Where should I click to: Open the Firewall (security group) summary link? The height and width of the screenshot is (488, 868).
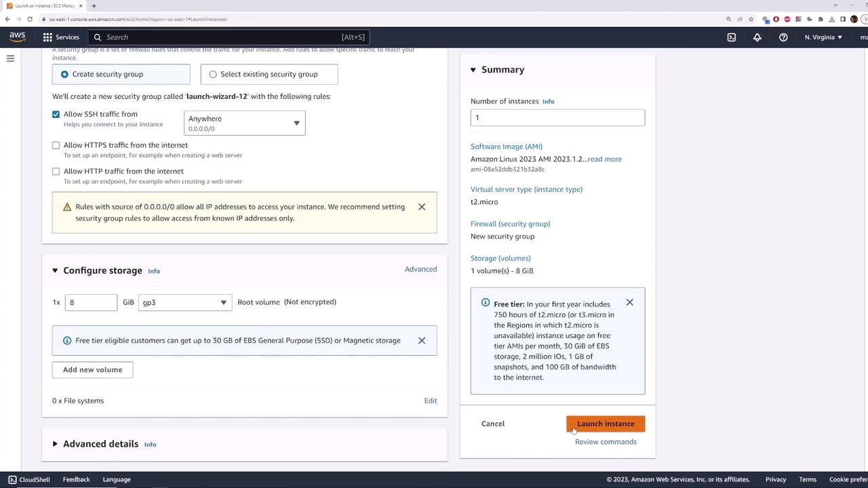(x=510, y=224)
